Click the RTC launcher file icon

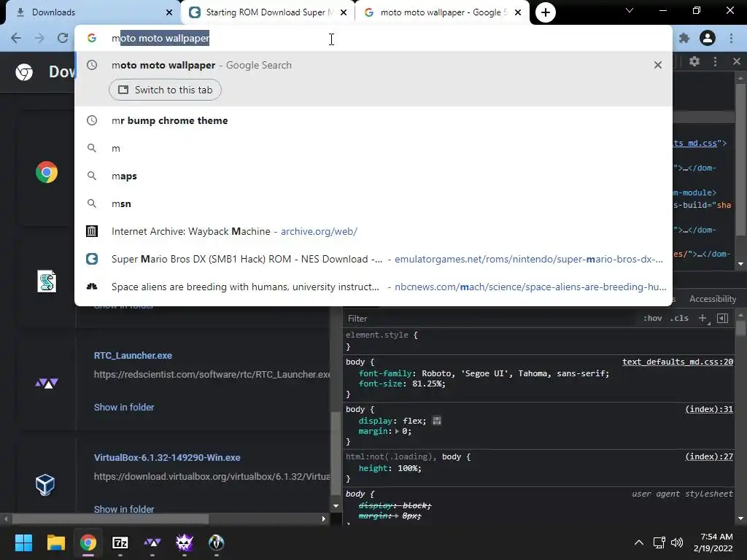(x=47, y=383)
